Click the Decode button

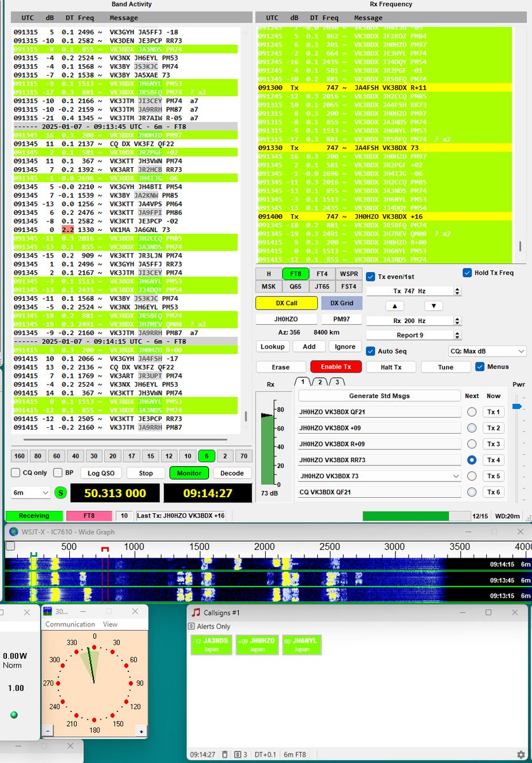point(232,473)
